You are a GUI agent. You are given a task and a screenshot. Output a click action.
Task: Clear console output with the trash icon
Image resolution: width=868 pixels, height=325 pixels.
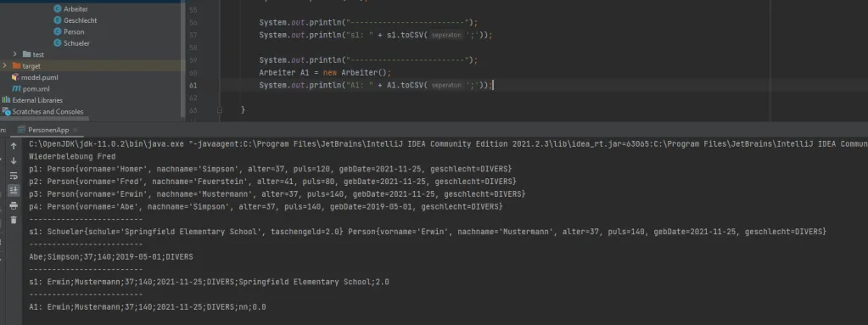pyautogui.click(x=14, y=220)
